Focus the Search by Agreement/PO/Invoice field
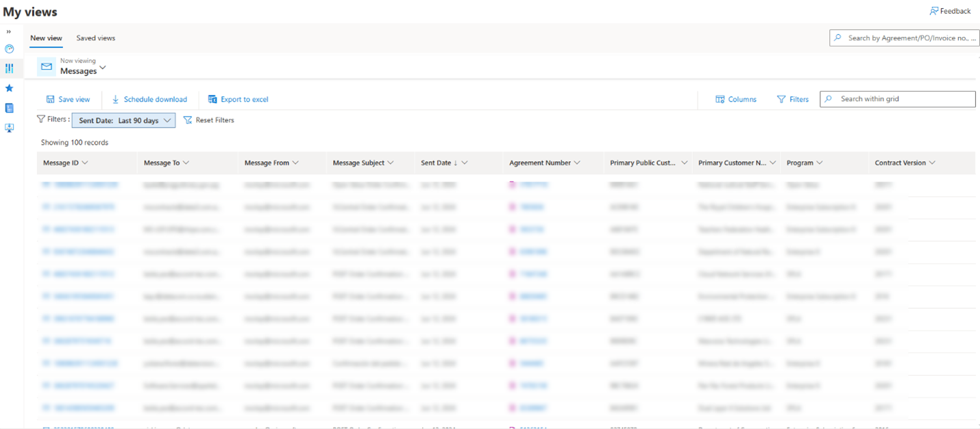The height and width of the screenshot is (429, 980). tap(904, 38)
